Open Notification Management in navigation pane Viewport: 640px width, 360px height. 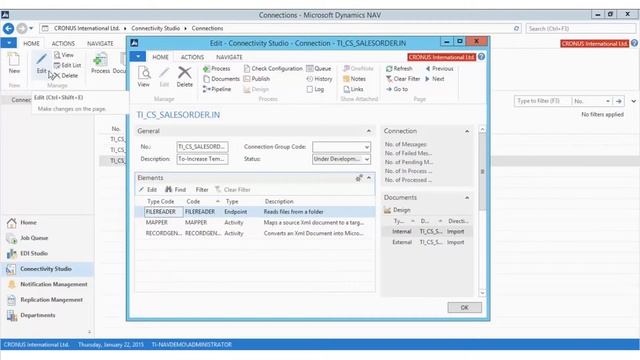(47, 284)
